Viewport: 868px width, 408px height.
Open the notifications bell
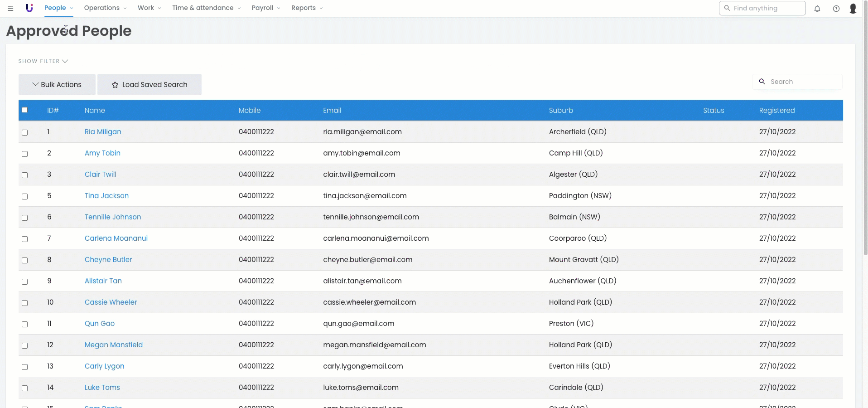[817, 9]
